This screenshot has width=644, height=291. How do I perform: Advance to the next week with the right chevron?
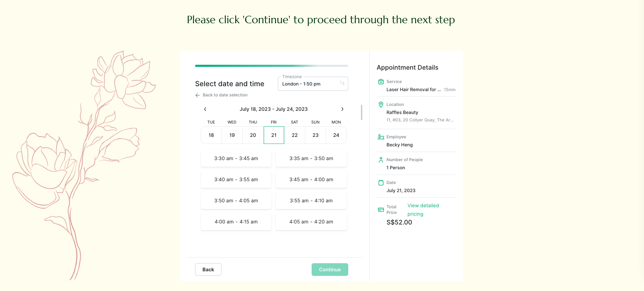tap(342, 109)
